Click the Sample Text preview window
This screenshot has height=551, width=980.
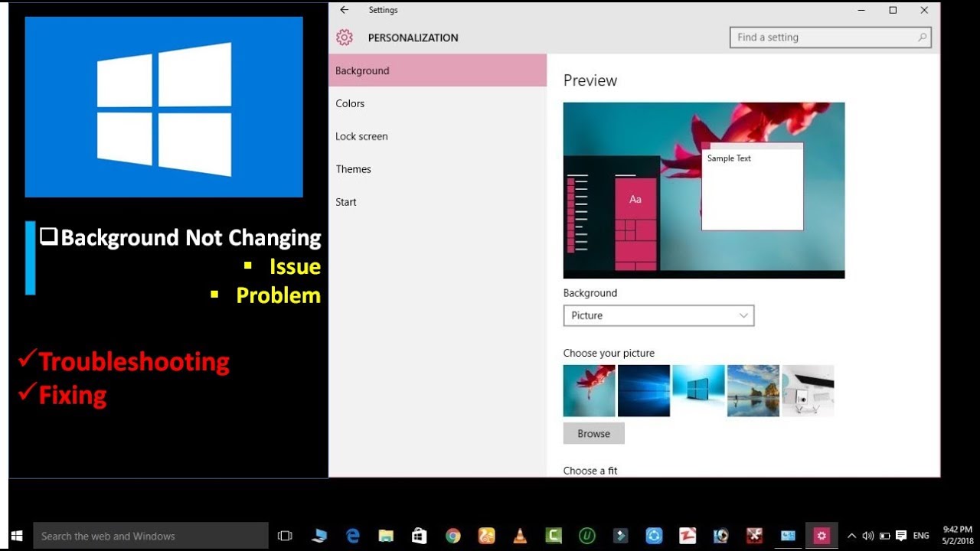[753, 186]
